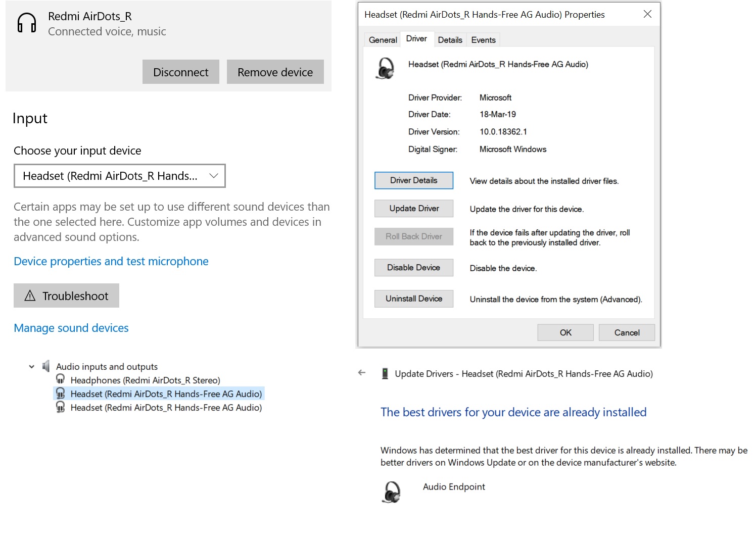Switch to the General tab
Viewport: 756px width, 540px height.
pos(383,40)
